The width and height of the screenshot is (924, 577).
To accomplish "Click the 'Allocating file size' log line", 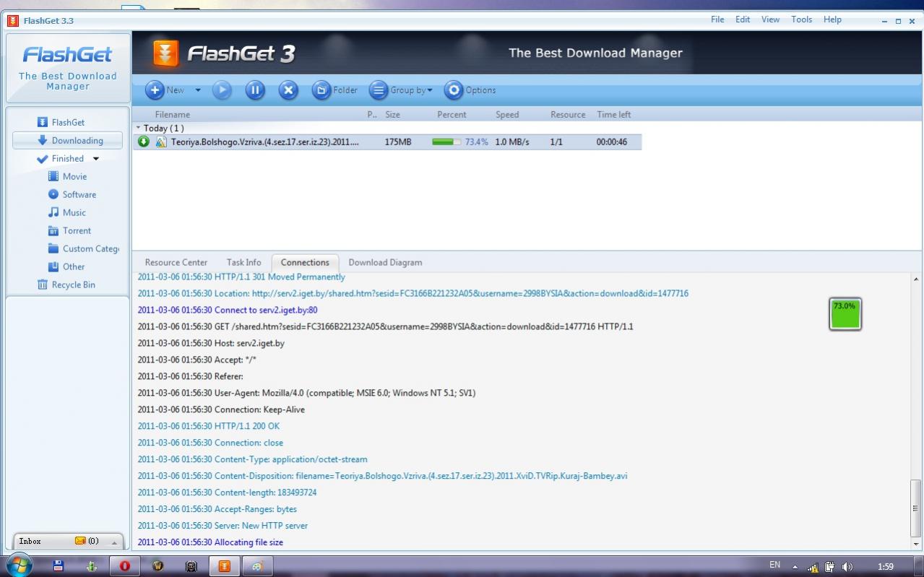I will tap(210, 542).
